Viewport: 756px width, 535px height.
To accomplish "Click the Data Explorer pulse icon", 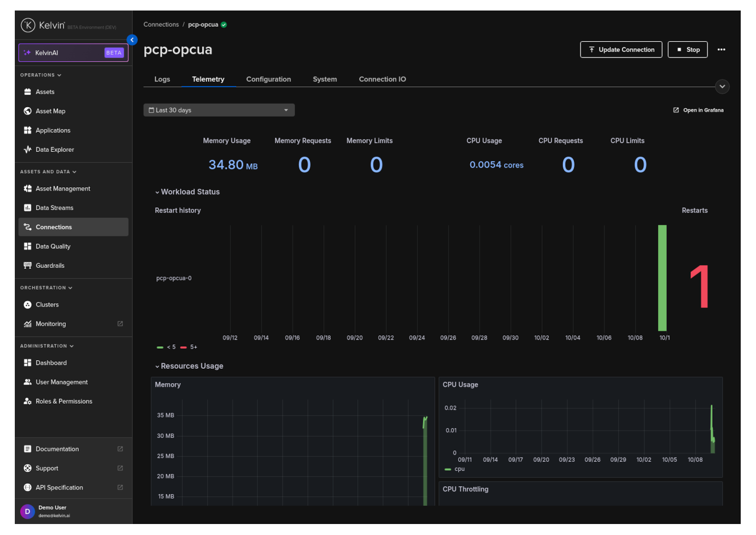I will click(28, 150).
